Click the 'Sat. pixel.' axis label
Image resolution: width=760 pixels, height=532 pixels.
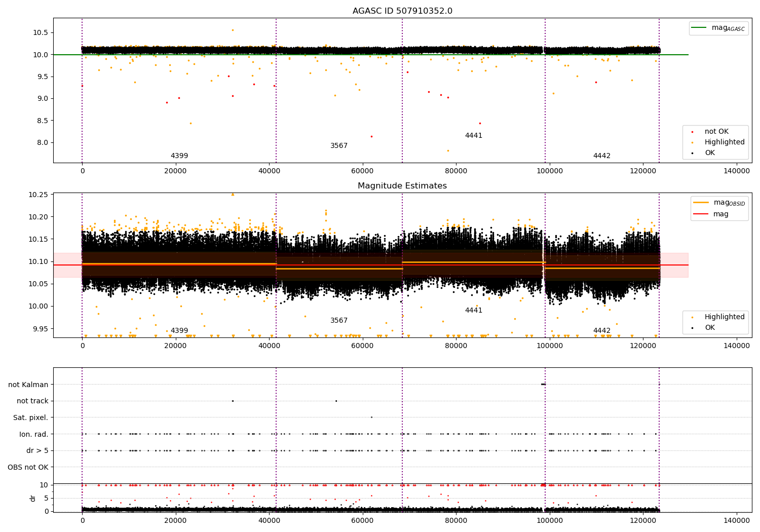[x=31, y=418]
